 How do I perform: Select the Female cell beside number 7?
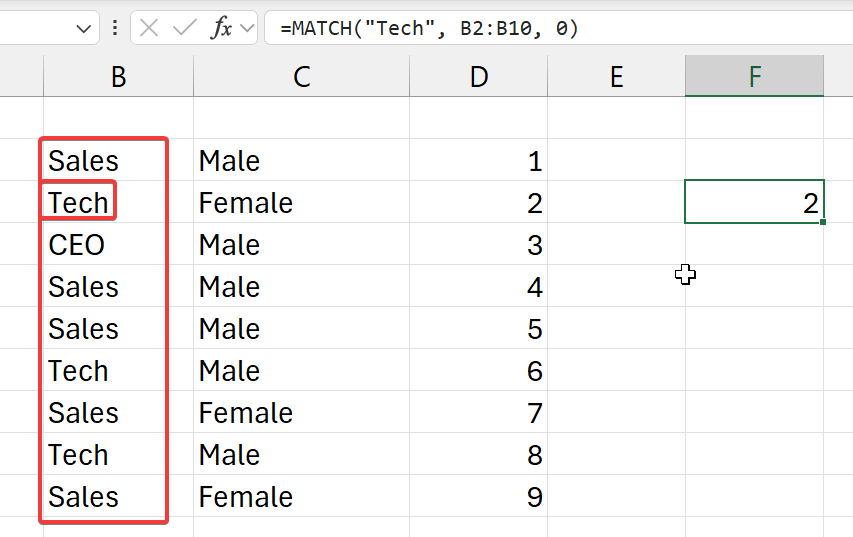pyautogui.click(x=301, y=413)
